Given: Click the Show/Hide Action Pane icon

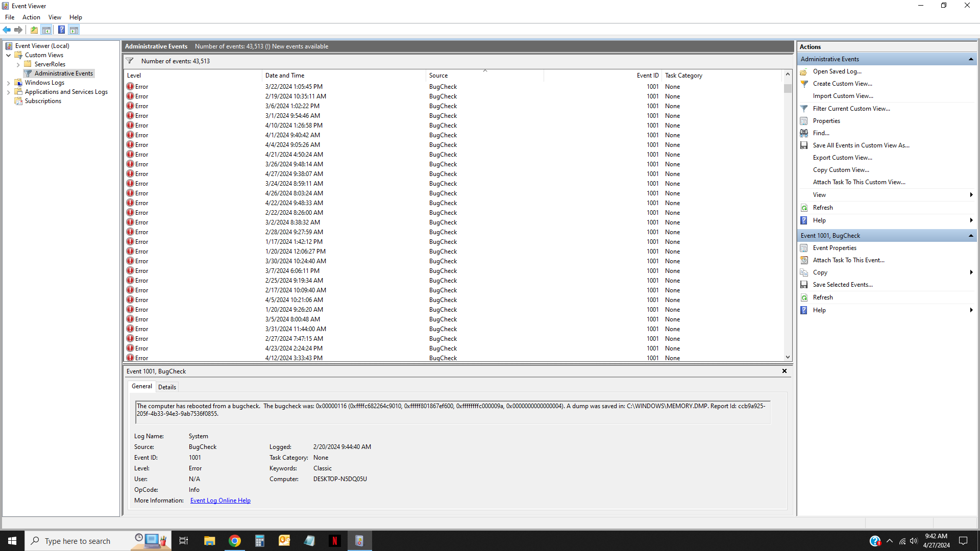Looking at the screenshot, I should point(74,30).
